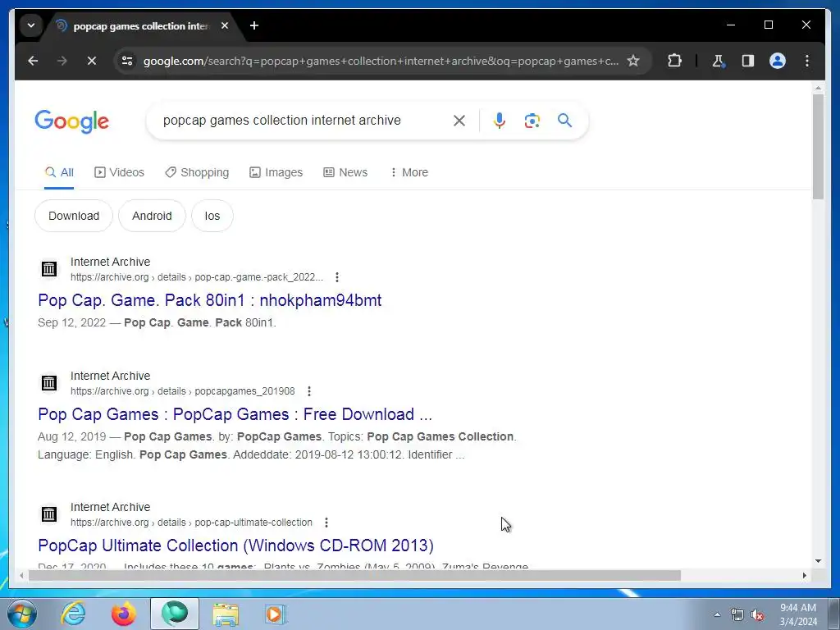The width and height of the screenshot is (840, 630).
Task: Bookmark this page with the star
Action: click(x=633, y=61)
